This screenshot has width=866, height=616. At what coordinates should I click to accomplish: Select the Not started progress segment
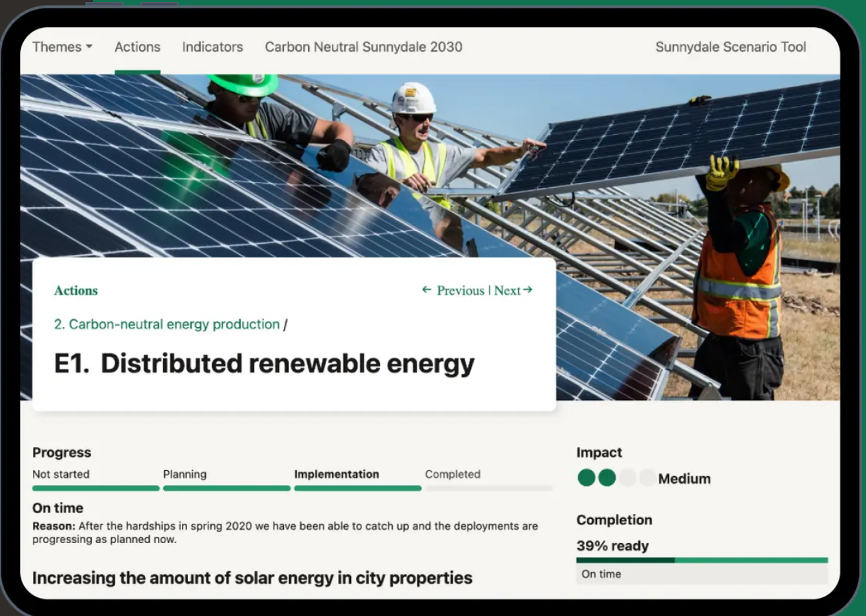96,488
